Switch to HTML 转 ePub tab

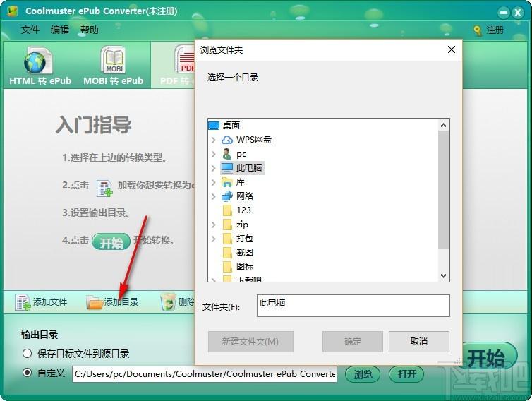pos(40,66)
